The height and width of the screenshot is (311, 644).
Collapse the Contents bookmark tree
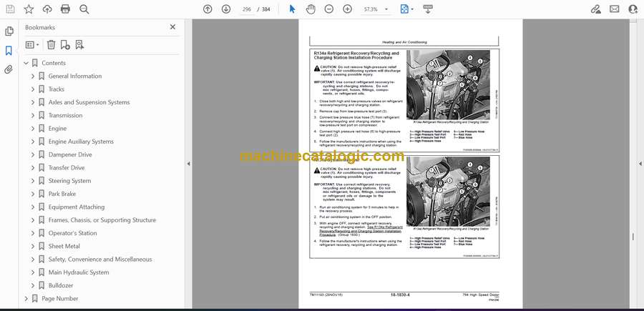click(x=26, y=63)
